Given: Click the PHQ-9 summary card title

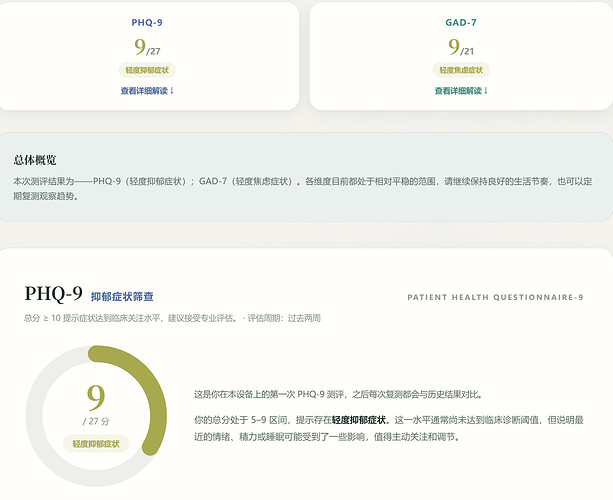Looking at the screenshot, I should 147,22.
